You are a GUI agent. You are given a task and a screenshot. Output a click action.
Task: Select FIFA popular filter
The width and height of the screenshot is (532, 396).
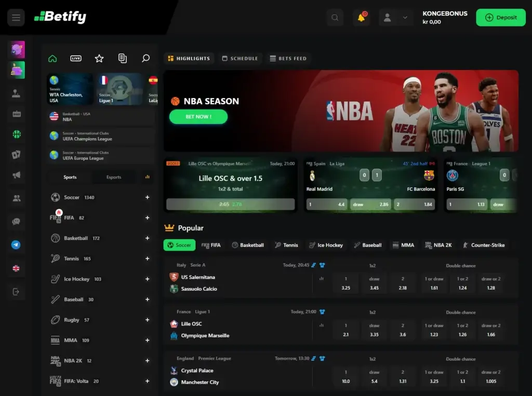tap(211, 245)
